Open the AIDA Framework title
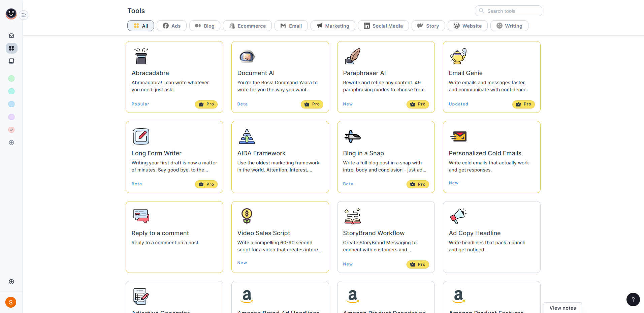644x313 pixels. [x=261, y=153]
